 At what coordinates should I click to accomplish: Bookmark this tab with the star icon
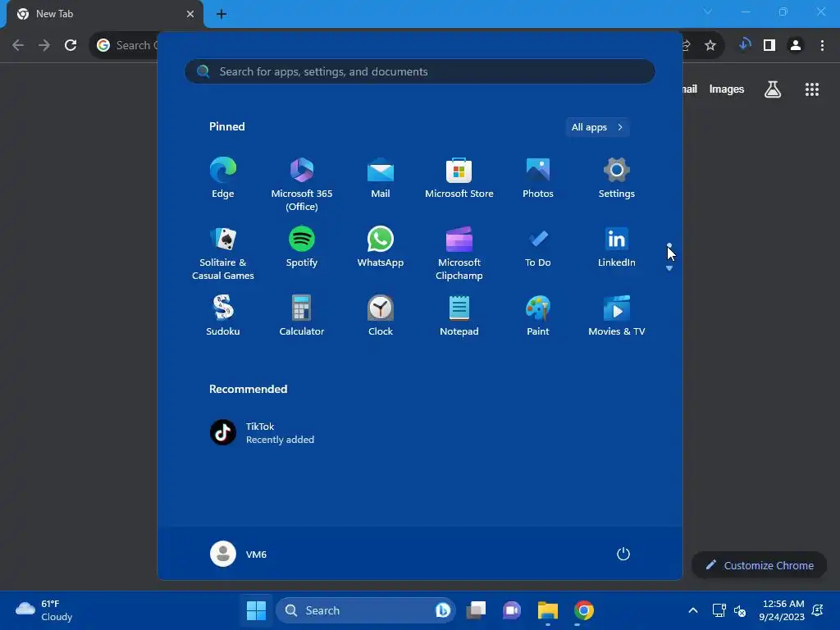710,45
